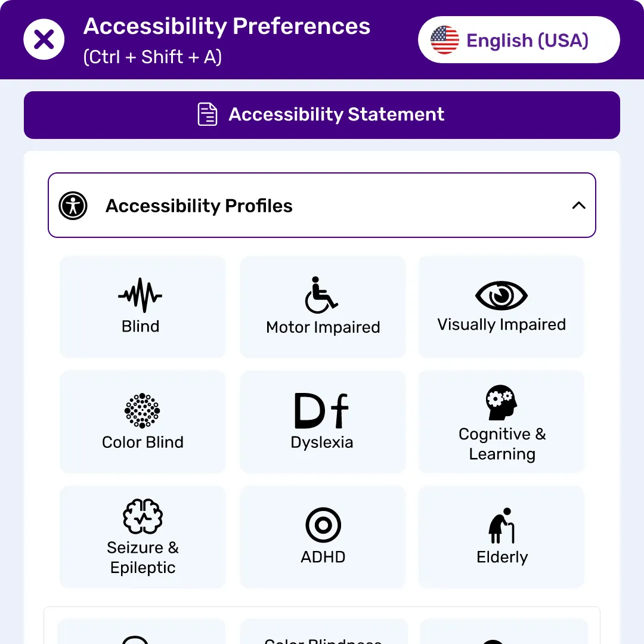
Task: Select the Elderly profile card
Action: coord(501,537)
